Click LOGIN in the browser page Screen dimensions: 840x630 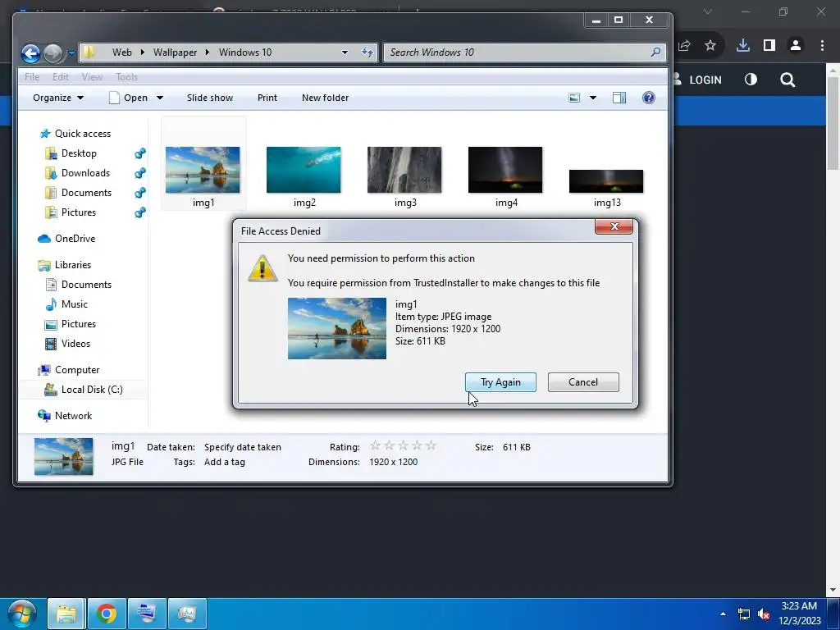point(705,80)
